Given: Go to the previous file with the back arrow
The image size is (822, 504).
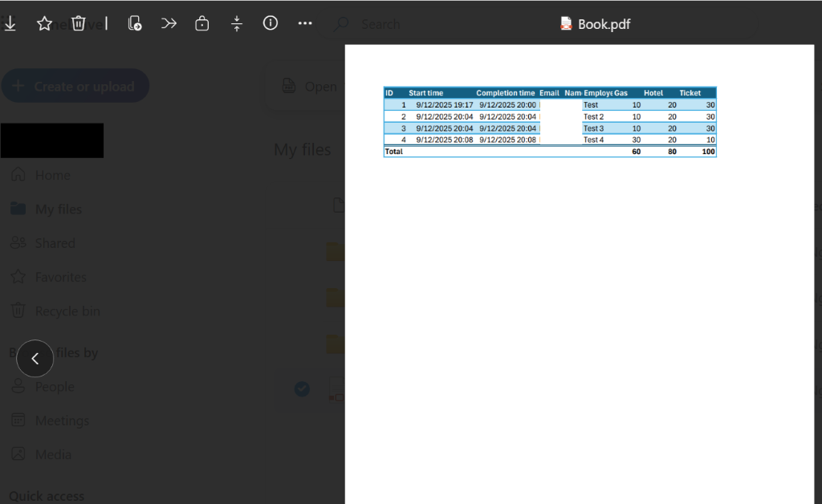Looking at the screenshot, I should (x=35, y=359).
